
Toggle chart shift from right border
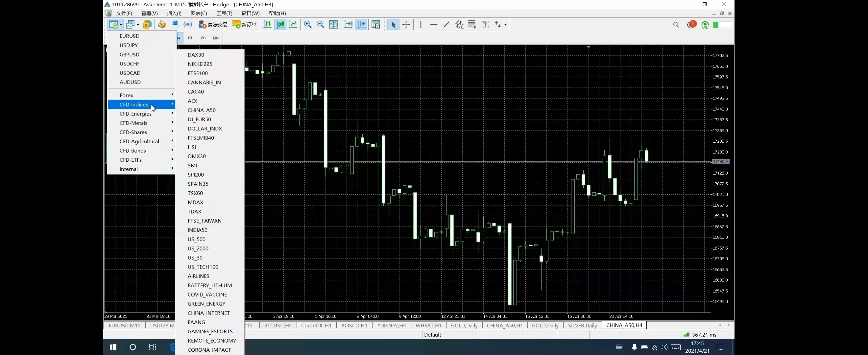[x=361, y=25]
